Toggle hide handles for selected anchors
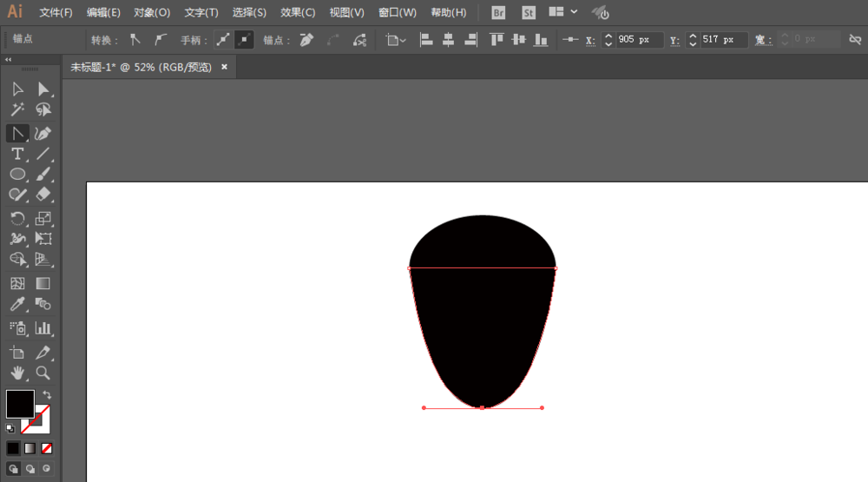 (x=244, y=39)
